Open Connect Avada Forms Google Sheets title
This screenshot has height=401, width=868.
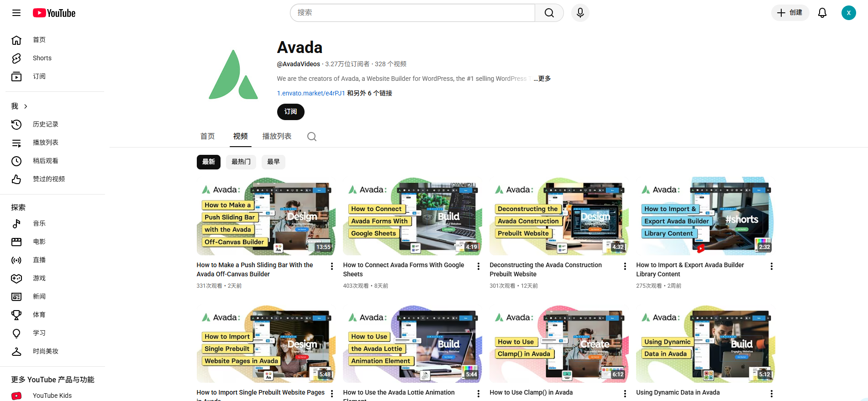click(404, 269)
